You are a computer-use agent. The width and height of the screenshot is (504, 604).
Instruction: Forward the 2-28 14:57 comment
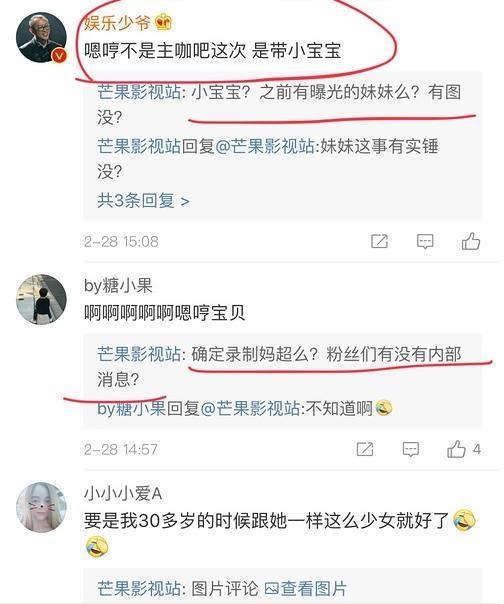pyautogui.click(x=365, y=449)
